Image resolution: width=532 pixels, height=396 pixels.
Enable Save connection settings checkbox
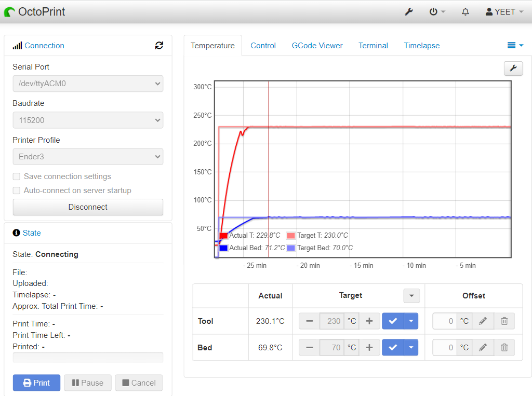[x=17, y=176]
